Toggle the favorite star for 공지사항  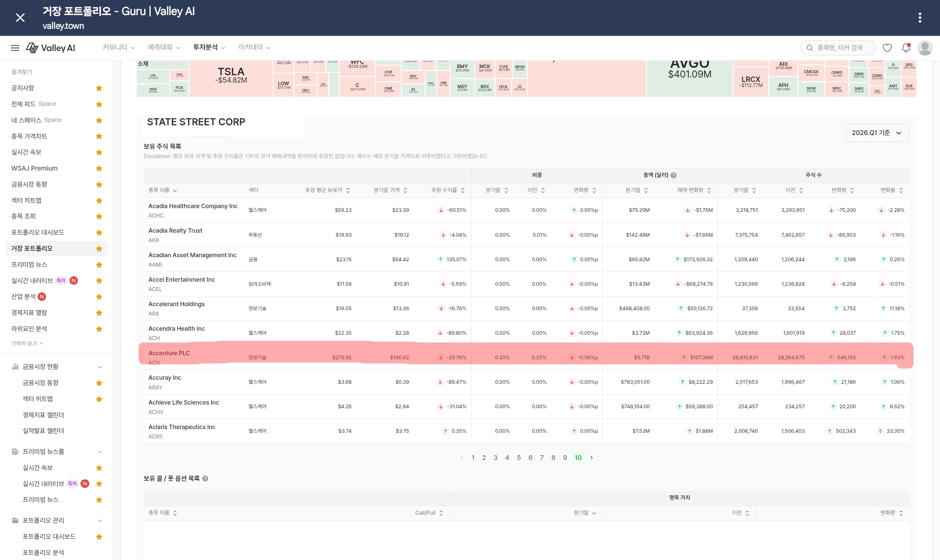click(x=99, y=88)
